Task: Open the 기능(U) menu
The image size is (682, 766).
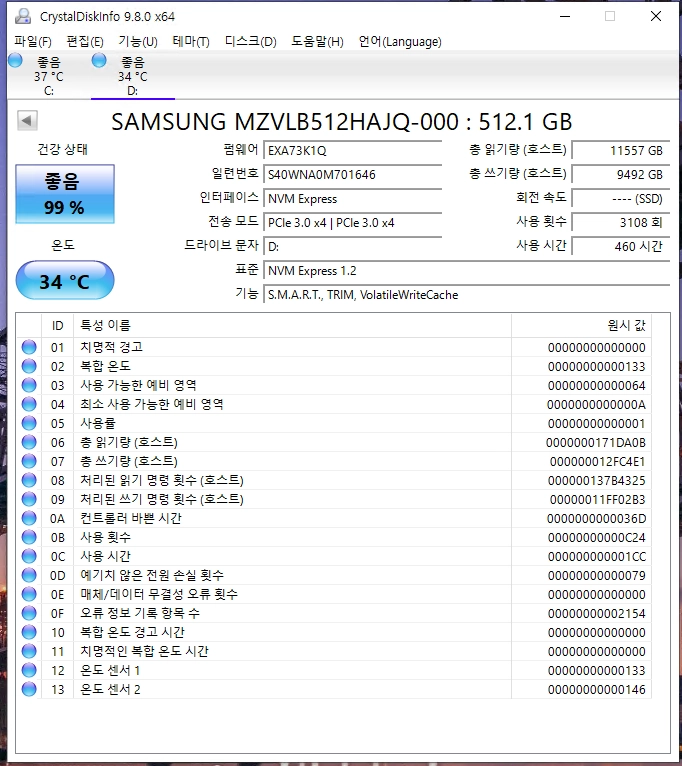Action: [x=138, y=42]
